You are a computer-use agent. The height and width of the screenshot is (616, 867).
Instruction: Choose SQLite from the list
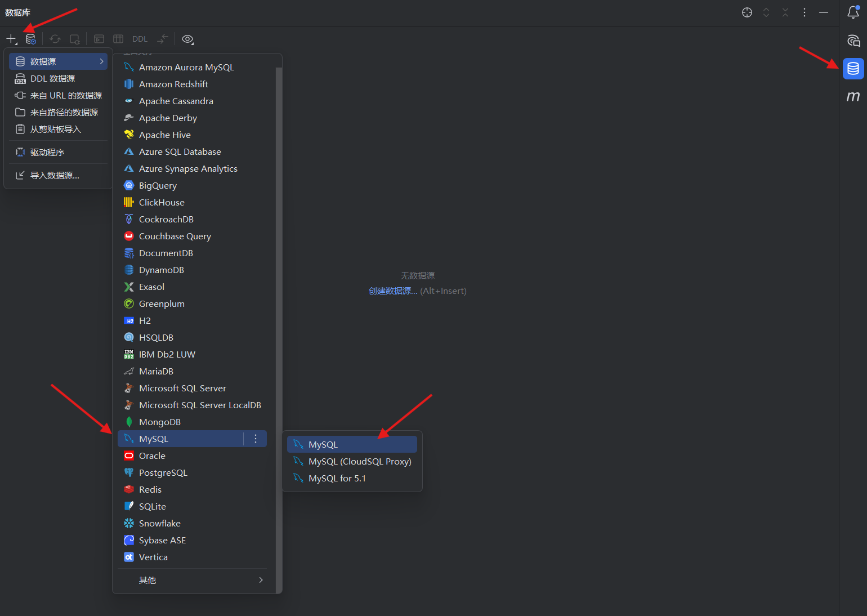(x=192, y=506)
